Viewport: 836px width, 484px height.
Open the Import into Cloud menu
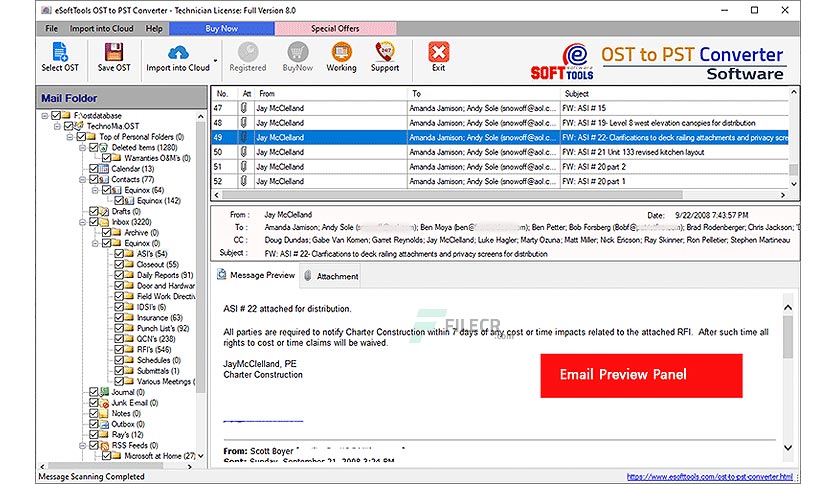click(x=101, y=28)
